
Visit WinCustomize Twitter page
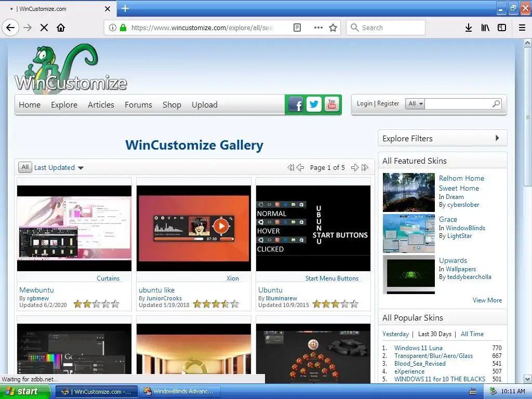(x=314, y=104)
